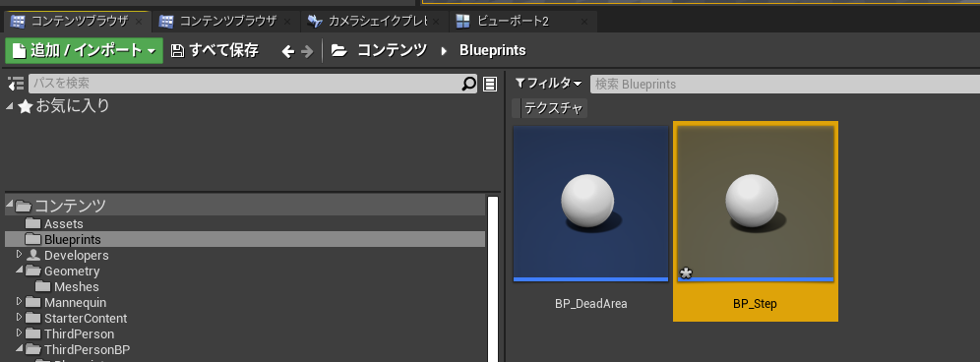Close the ビューポート2 tab
980x362 pixels.
pos(584,22)
